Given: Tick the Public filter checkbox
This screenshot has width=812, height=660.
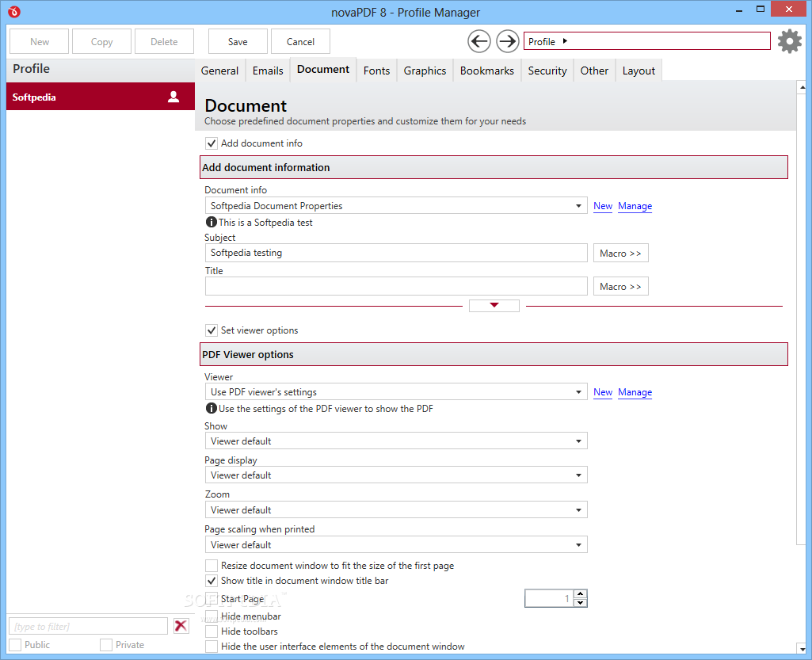Looking at the screenshot, I should (16, 644).
